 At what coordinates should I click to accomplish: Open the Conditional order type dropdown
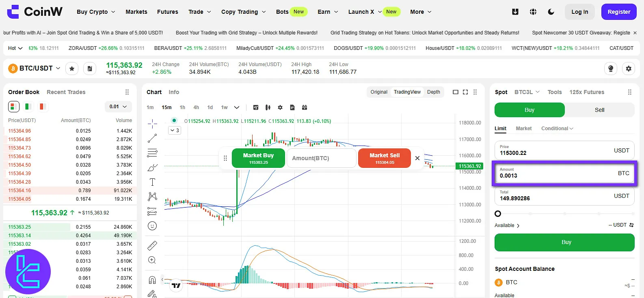(557, 129)
